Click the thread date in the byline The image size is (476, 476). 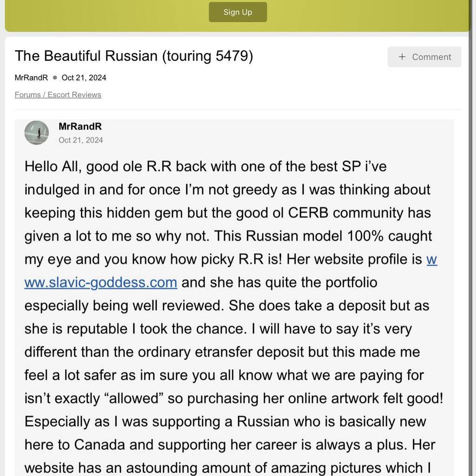pos(84,78)
